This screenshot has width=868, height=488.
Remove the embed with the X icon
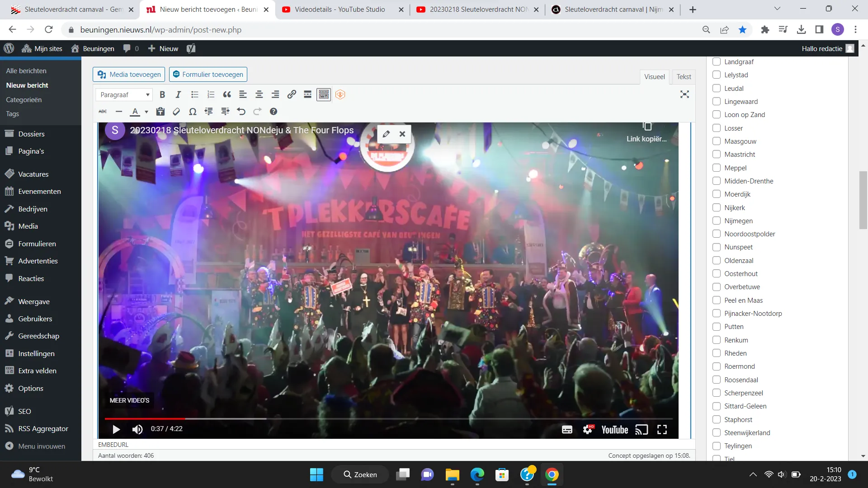[x=402, y=134]
